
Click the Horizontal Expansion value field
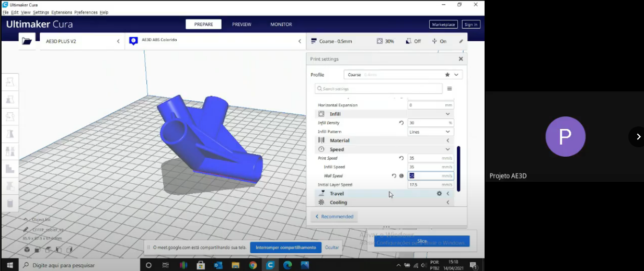pos(431,105)
